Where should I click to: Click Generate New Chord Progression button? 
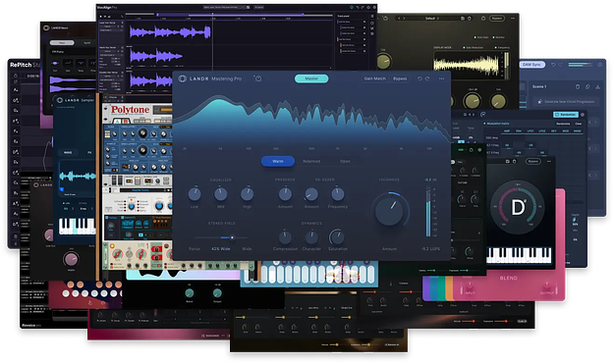(566, 102)
